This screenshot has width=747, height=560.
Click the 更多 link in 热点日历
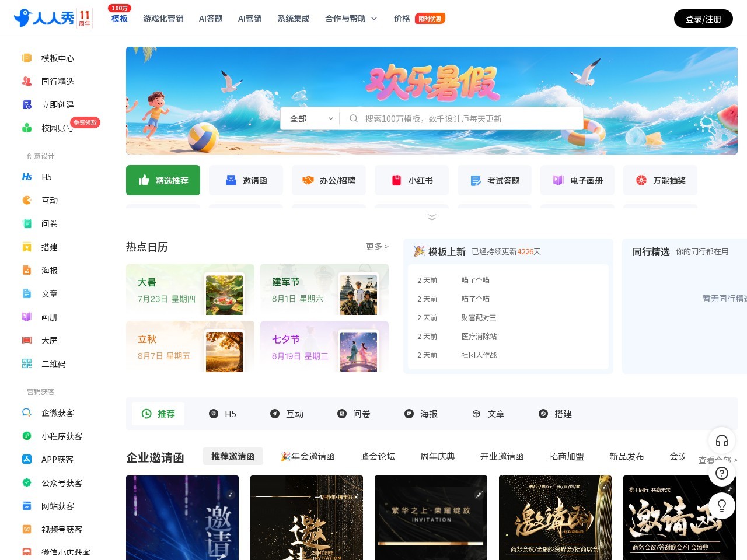pyautogui.click(x=377, y=247)
